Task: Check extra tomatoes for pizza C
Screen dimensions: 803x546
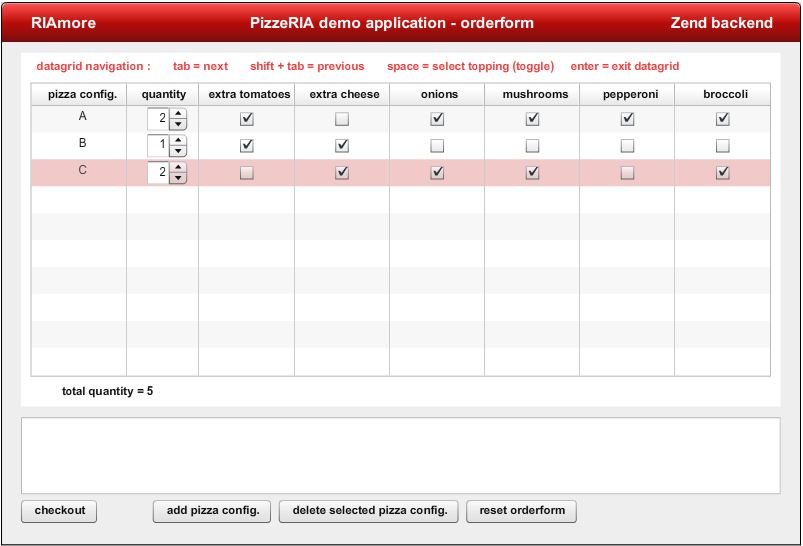Action: coord(247,173)
